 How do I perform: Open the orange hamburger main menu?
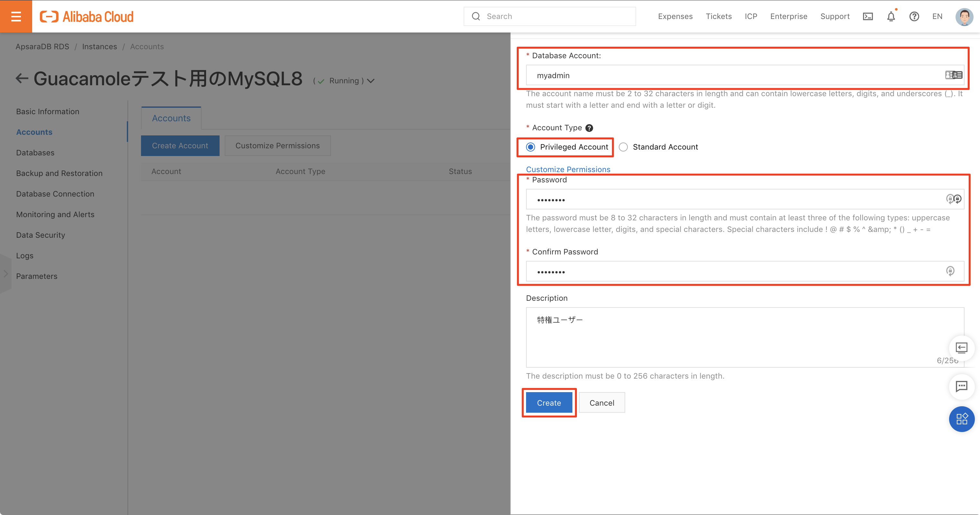click(16, 16)
